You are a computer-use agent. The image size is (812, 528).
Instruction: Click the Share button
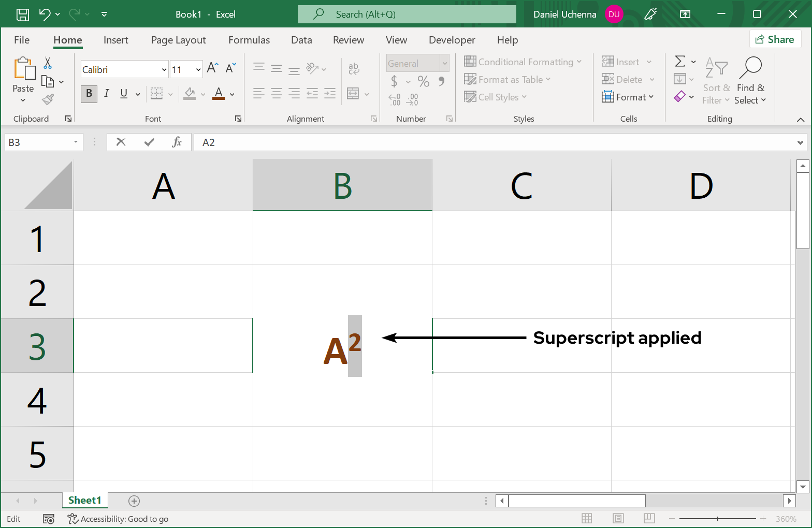775,39
